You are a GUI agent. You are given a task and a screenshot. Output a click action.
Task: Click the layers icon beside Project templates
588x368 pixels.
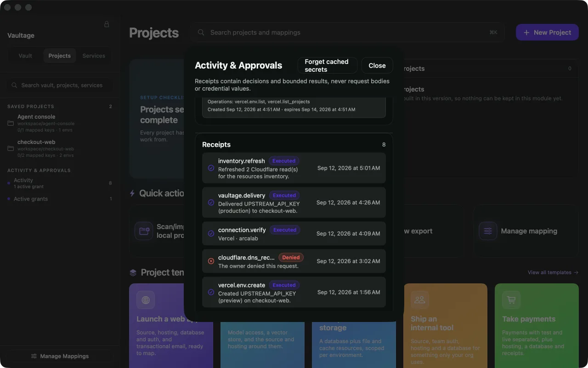coord(133,272)
